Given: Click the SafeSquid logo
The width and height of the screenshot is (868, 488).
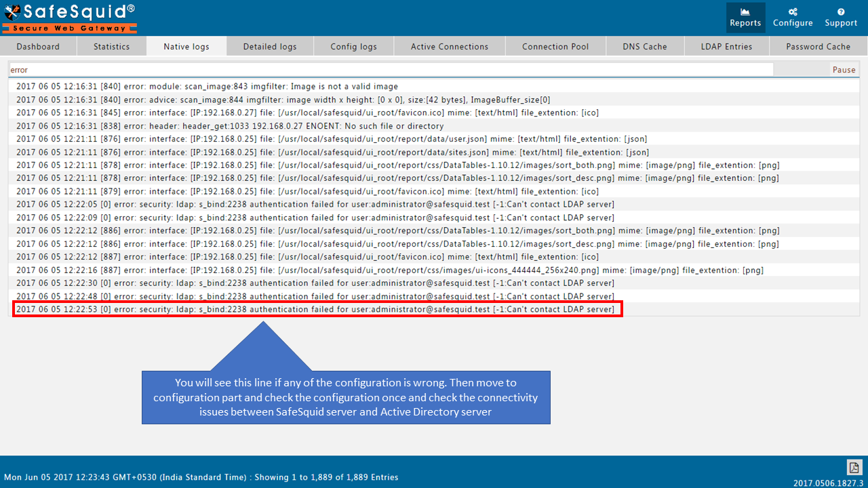Looking at the screenshot, I should 69,18.
